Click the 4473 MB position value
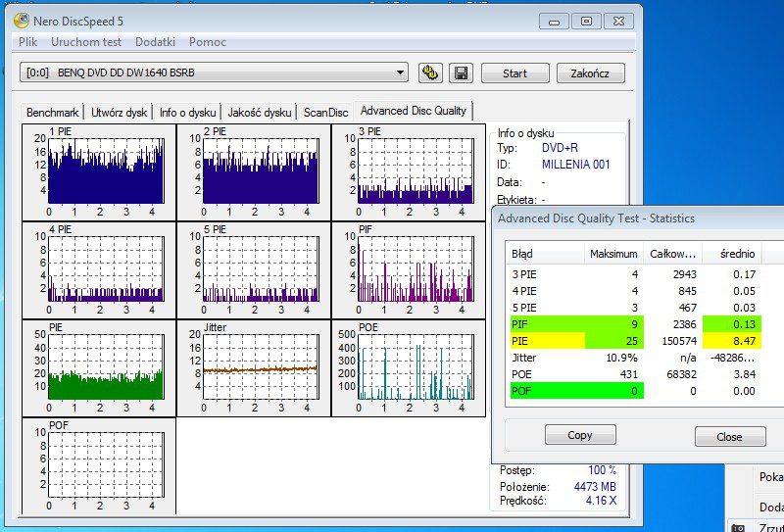 (x=595, y=487)
